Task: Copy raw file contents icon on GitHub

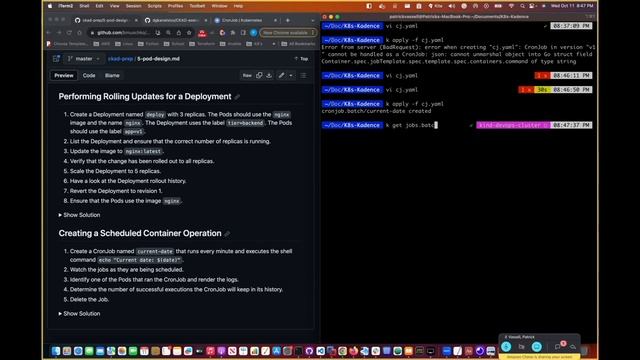Action: point(259,76)
